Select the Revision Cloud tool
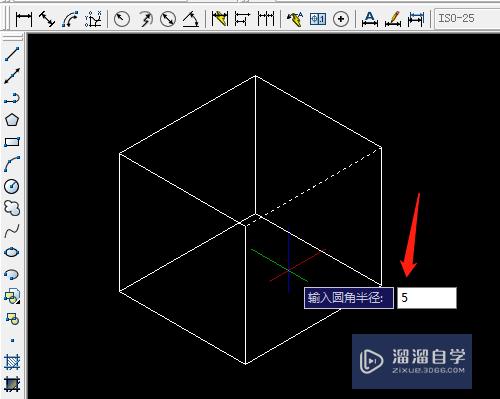500x399 pixels. 12,208
